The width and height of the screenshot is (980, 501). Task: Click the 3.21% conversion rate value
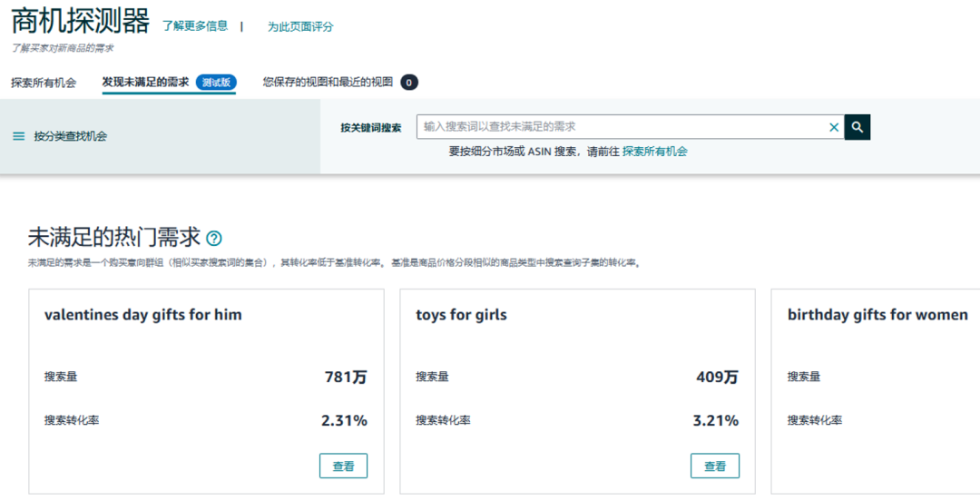716,421
